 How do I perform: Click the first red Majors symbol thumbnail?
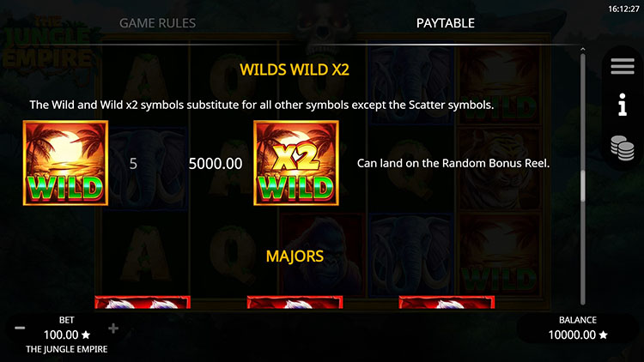click(143, 302)
